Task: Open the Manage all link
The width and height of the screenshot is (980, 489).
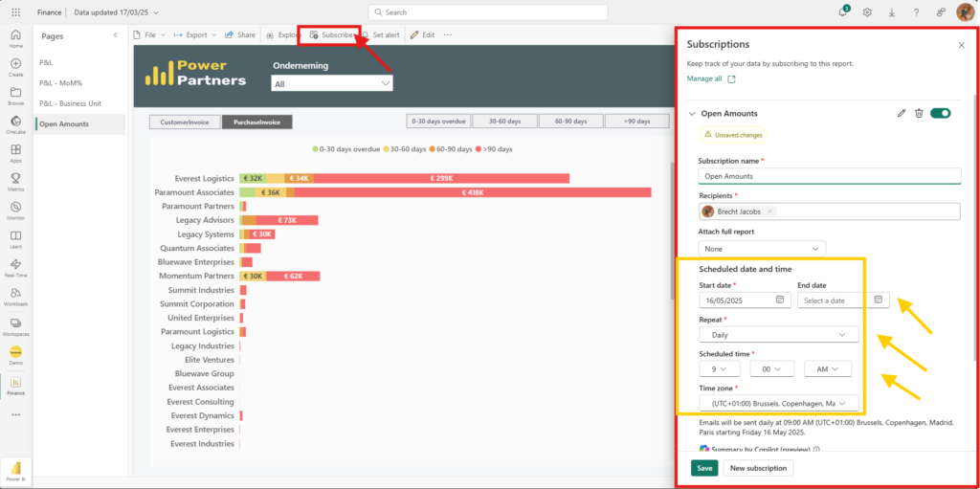Action: pos(711,78)
